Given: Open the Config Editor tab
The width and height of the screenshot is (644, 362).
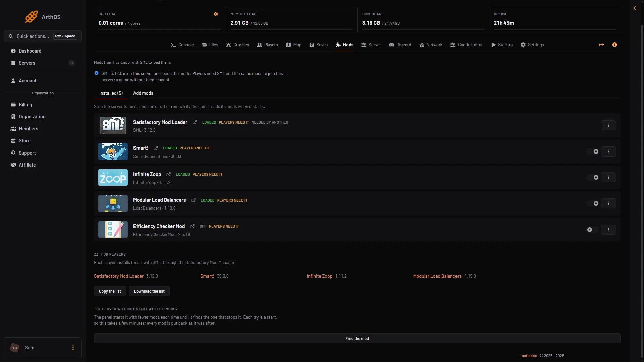Looking at the screenshot, I should [467, 45].
